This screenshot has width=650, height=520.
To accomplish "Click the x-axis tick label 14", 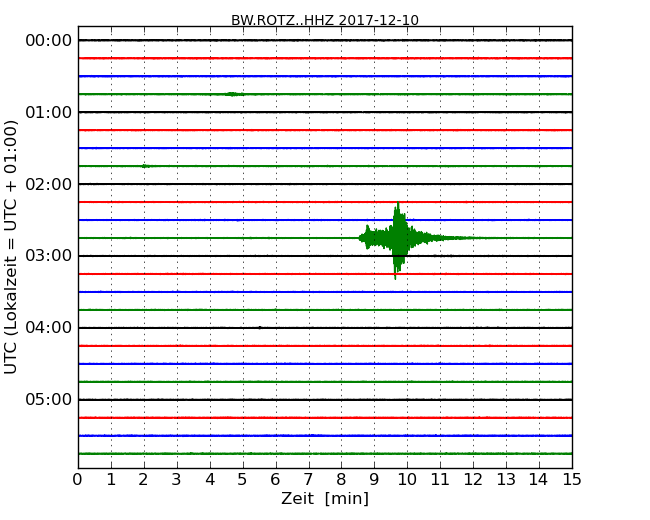I will 538,480.
